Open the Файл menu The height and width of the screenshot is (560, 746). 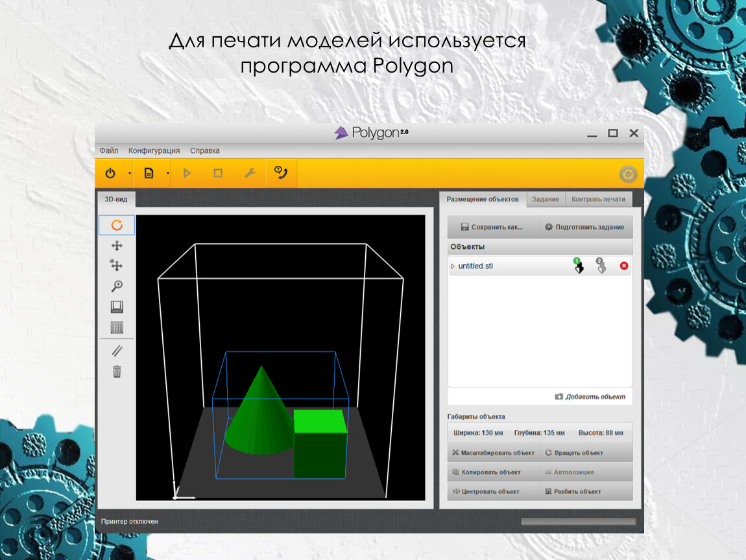coord(109,151)
